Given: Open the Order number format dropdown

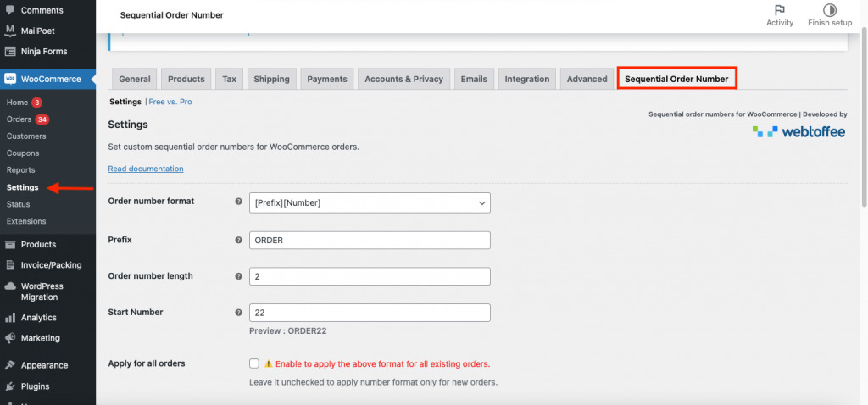Looking at the screenshot, I should point(370,203).
